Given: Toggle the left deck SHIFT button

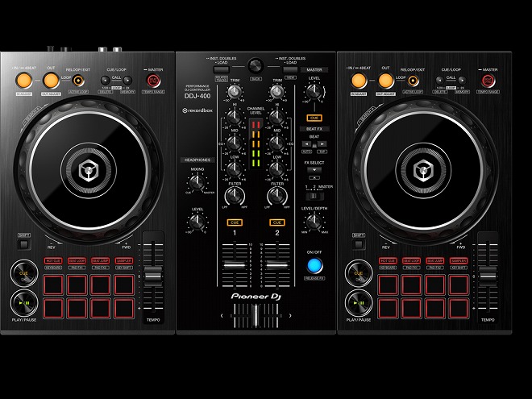Looking at the screenshot, I should point(23,244).
